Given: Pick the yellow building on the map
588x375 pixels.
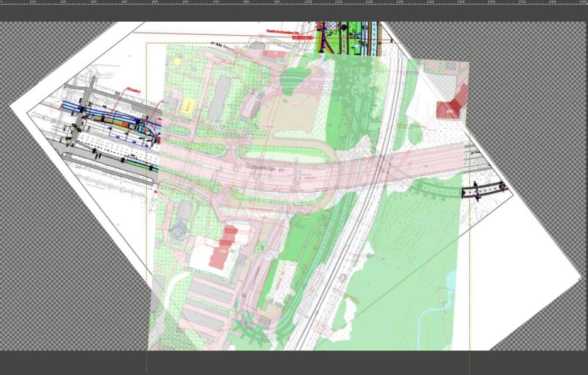Looking at the screenshot, I should (x=187, y=106).
